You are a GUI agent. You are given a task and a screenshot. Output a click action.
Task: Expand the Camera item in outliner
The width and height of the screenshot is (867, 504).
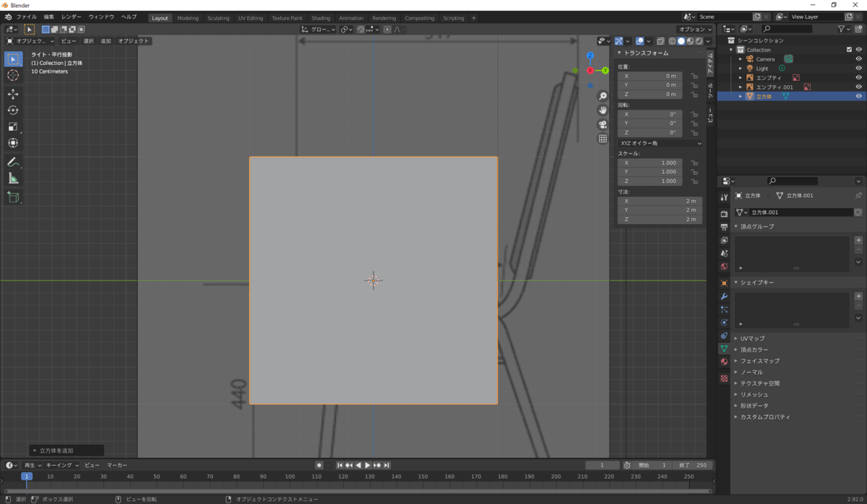click(741, 59)
